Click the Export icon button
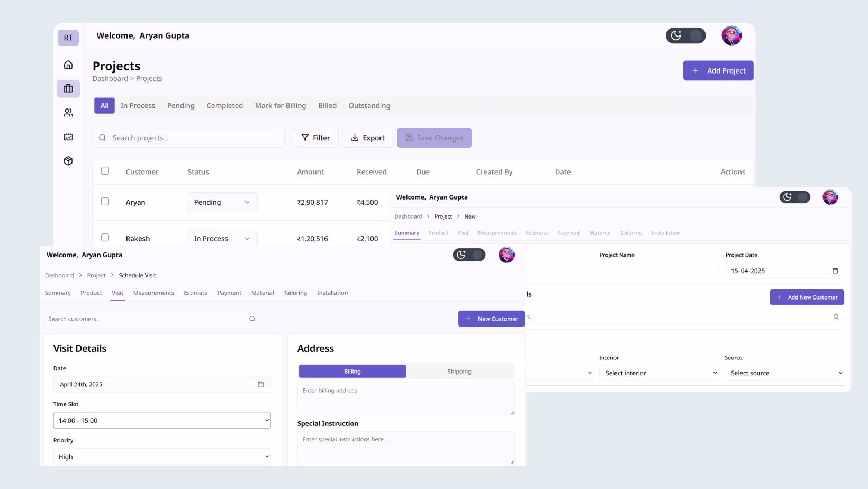Image resolution: width=868 pixels, height=489 pixels. 355,138
